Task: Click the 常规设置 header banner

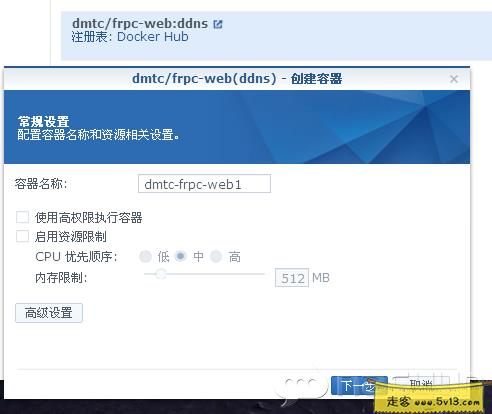Action: point(237,127)
